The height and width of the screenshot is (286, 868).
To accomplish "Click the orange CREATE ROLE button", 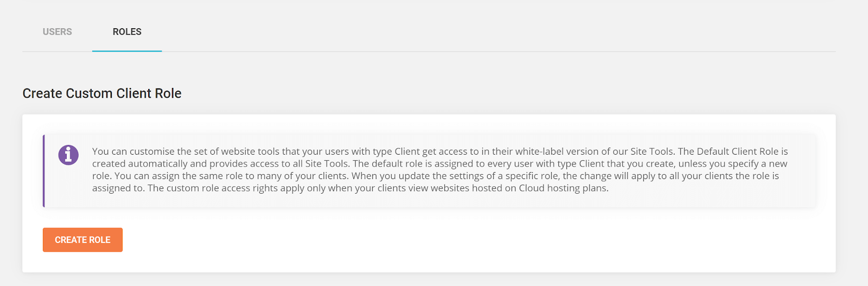I will click(x=82, y=240).
